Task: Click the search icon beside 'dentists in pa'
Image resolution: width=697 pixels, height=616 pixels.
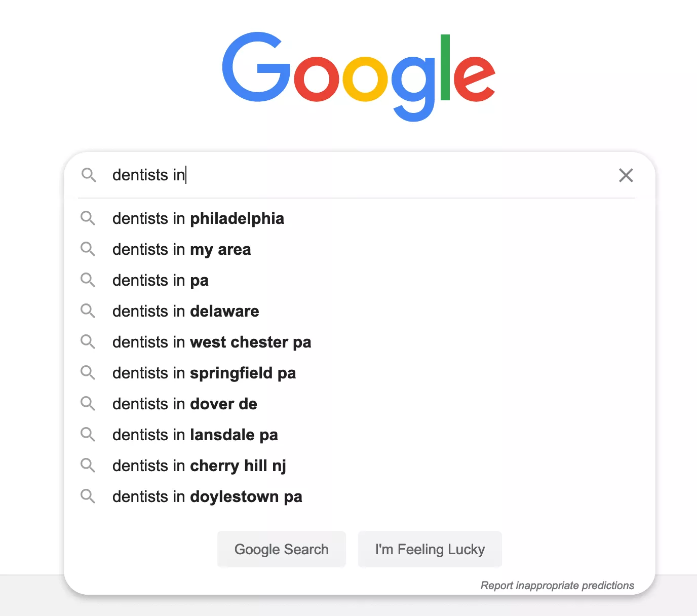Action: (88, 280)
